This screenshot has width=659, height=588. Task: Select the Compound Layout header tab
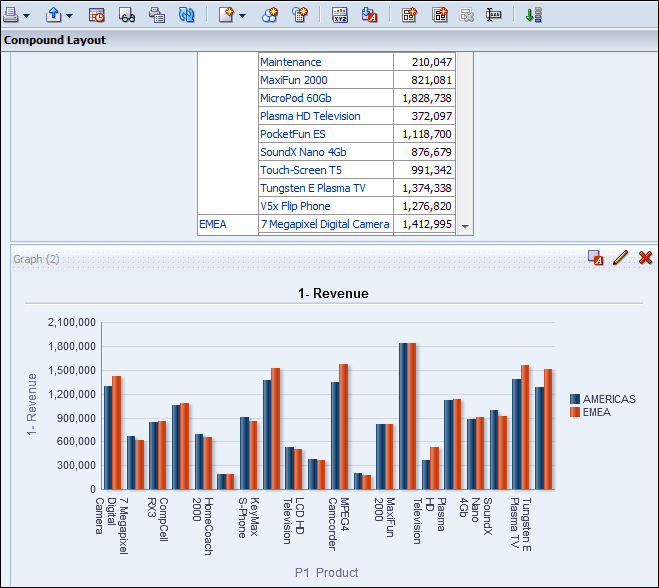tap(55, 41)
